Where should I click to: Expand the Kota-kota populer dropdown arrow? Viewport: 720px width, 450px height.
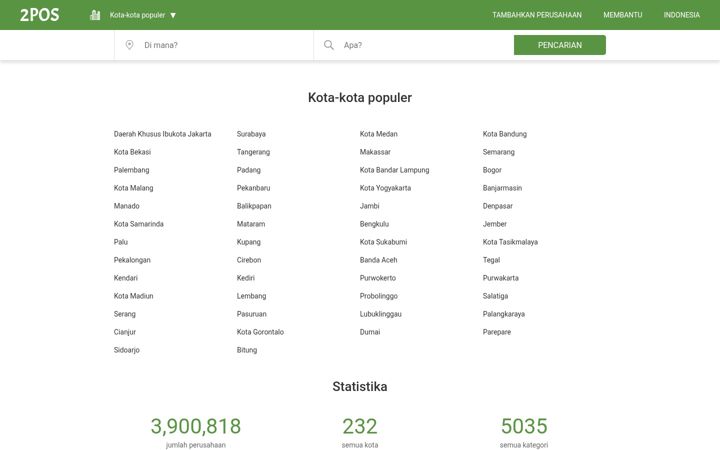tap(173, 15)
